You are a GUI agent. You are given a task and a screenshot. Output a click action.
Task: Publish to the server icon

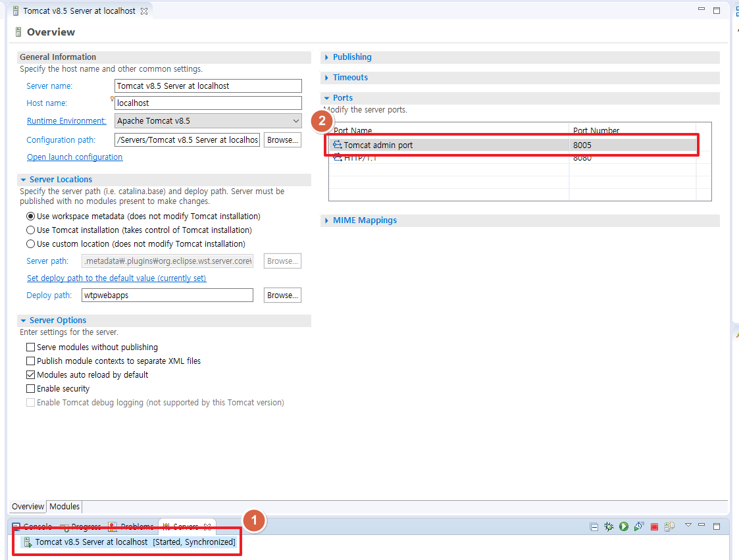[669, 526]
